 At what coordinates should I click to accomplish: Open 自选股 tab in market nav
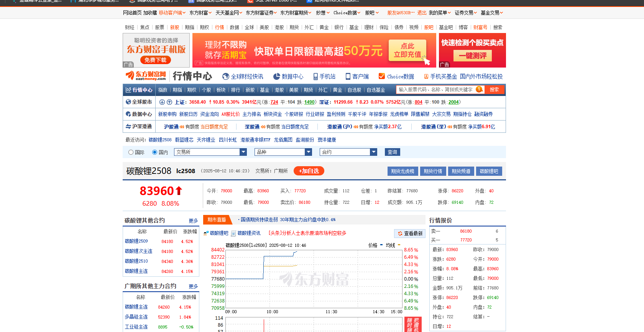tap(355, 90)
